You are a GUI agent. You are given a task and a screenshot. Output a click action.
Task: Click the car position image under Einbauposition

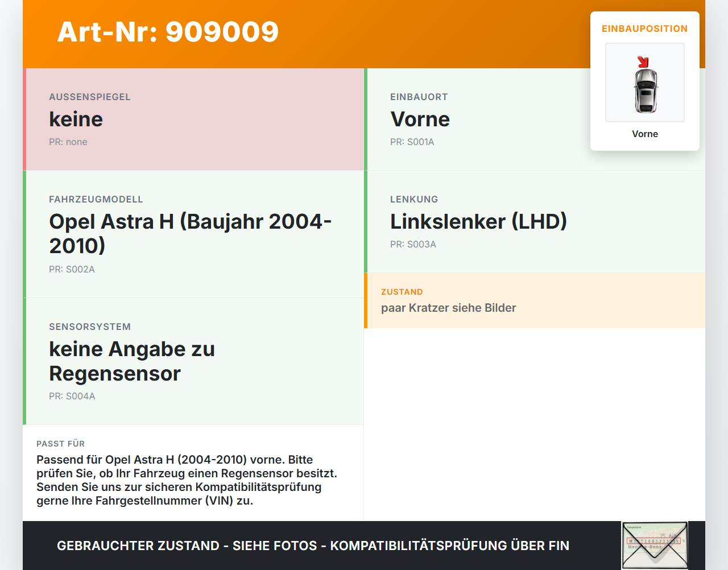pos(645,82)
